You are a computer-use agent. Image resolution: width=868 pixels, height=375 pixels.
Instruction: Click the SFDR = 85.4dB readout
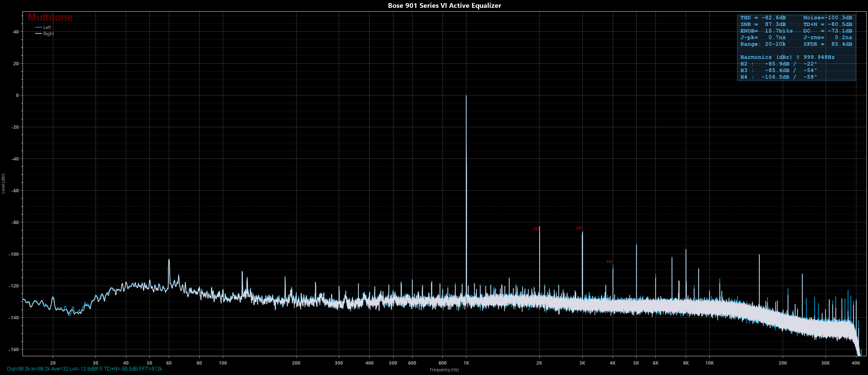(827, 44)
